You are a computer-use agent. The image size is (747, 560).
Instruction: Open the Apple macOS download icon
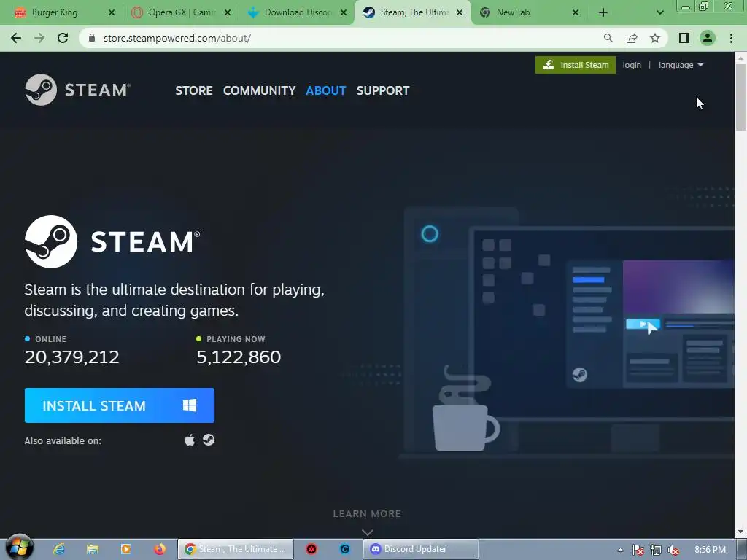[x=190, y=440]
